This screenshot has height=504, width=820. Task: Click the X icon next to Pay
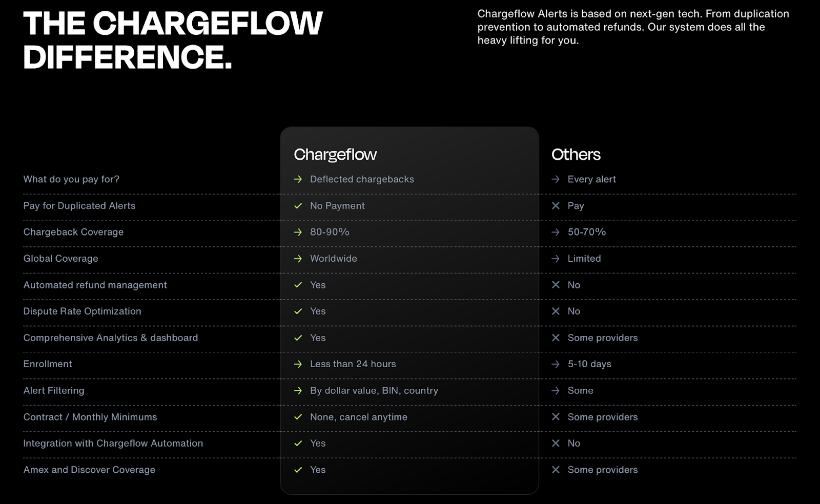tap(556, 206)
